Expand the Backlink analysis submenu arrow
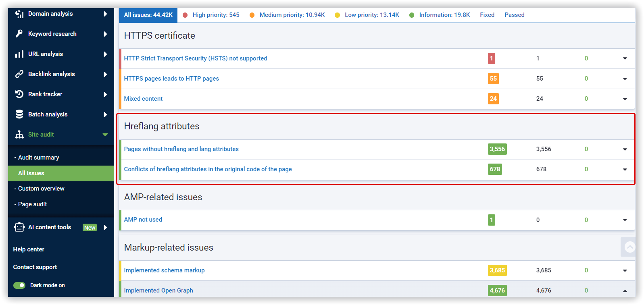The image size is (644, 305). tap(105, 74)
